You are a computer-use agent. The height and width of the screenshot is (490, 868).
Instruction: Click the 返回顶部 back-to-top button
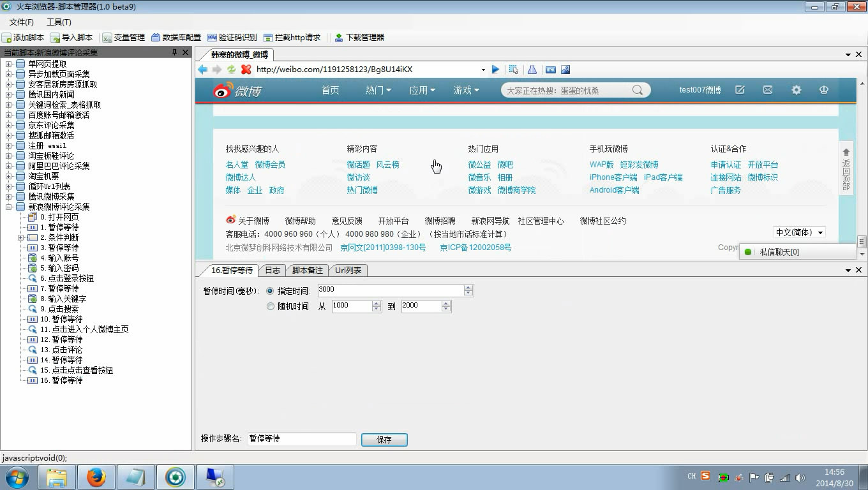(846, 168)
